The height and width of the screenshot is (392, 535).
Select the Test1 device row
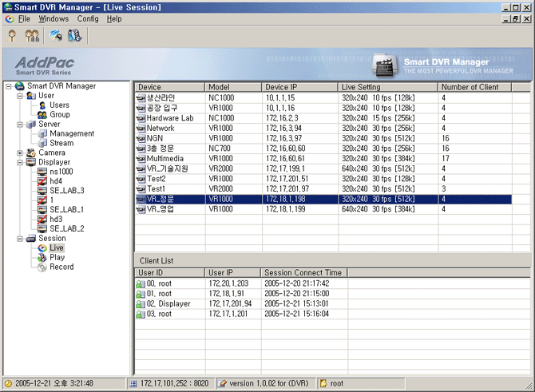click(323, 189)
